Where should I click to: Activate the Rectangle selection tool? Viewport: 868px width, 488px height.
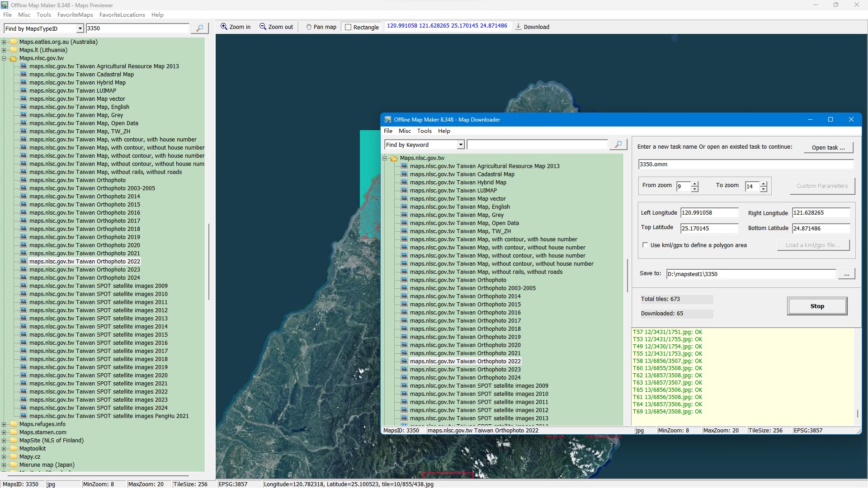pyautogui.click(x=348, y=27)
